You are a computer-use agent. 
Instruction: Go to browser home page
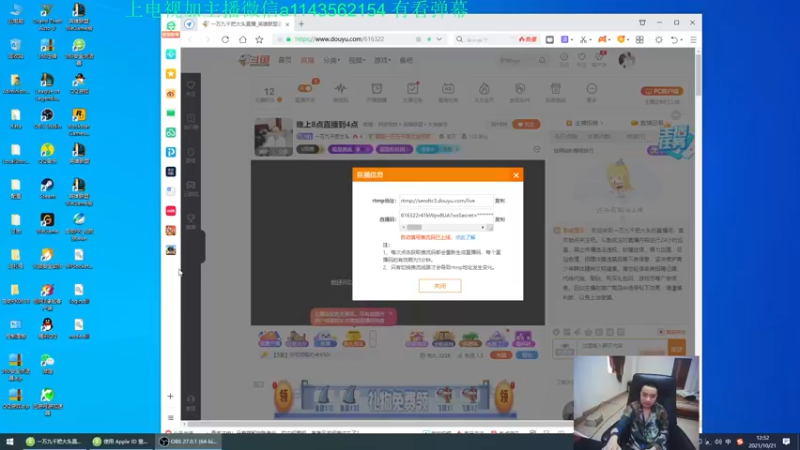242,39
